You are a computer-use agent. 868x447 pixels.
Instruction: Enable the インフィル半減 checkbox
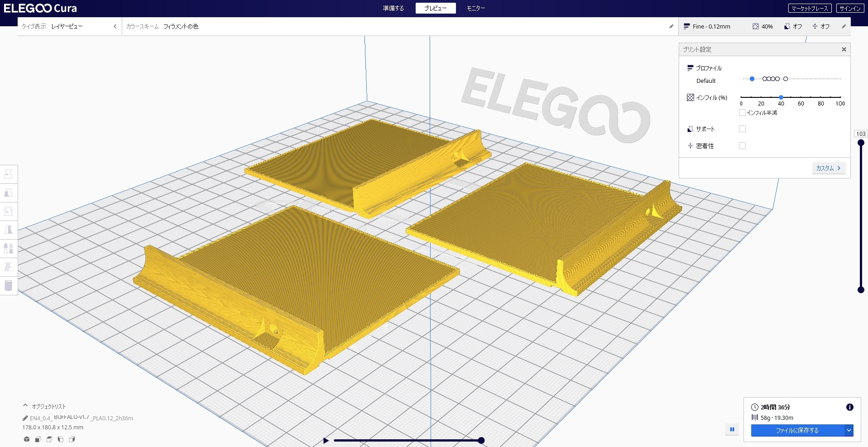tap(742, 112)
